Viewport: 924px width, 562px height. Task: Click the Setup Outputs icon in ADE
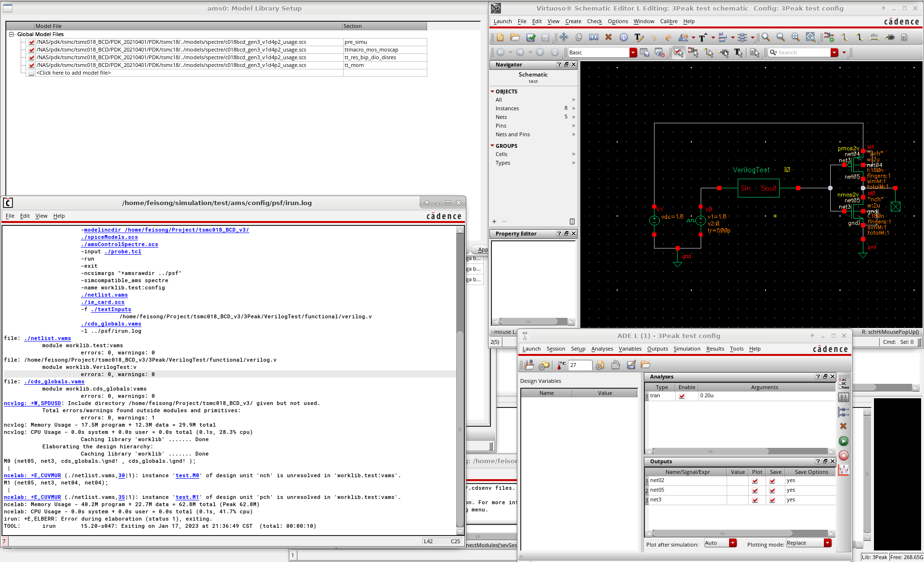point(844,412)
